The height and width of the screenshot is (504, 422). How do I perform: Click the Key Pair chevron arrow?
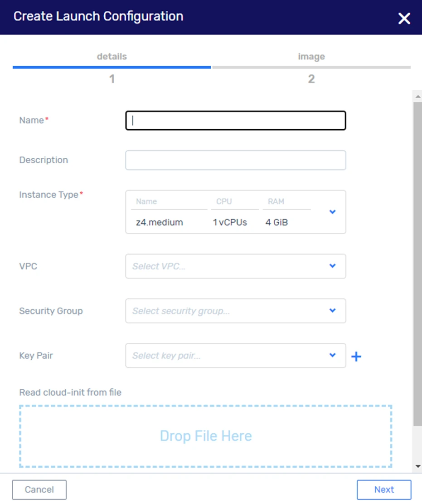point(332,355)
